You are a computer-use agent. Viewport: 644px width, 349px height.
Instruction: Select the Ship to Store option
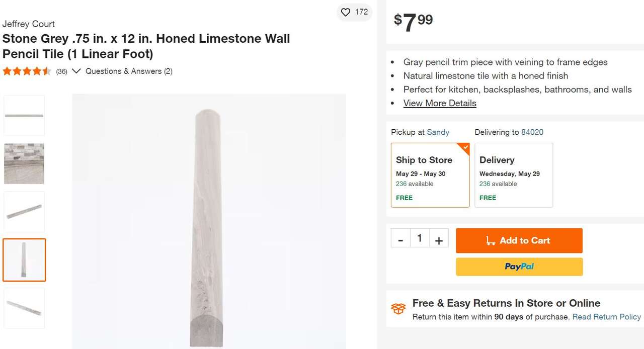(430, 175)
